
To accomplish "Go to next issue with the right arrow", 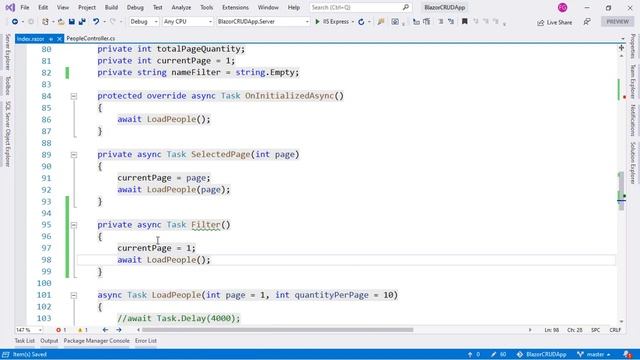I will pyautogui.click(x=119, y=330).
